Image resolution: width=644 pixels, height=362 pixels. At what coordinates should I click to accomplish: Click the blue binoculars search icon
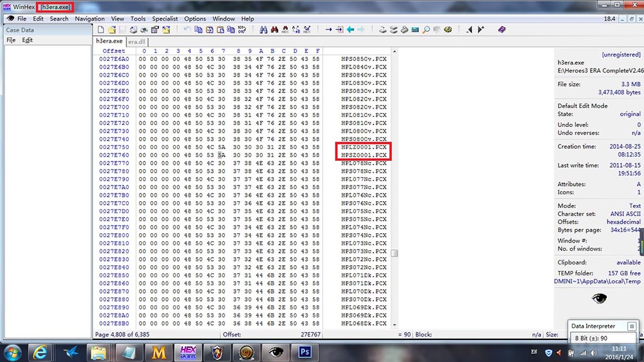click(x=263, y=30)
